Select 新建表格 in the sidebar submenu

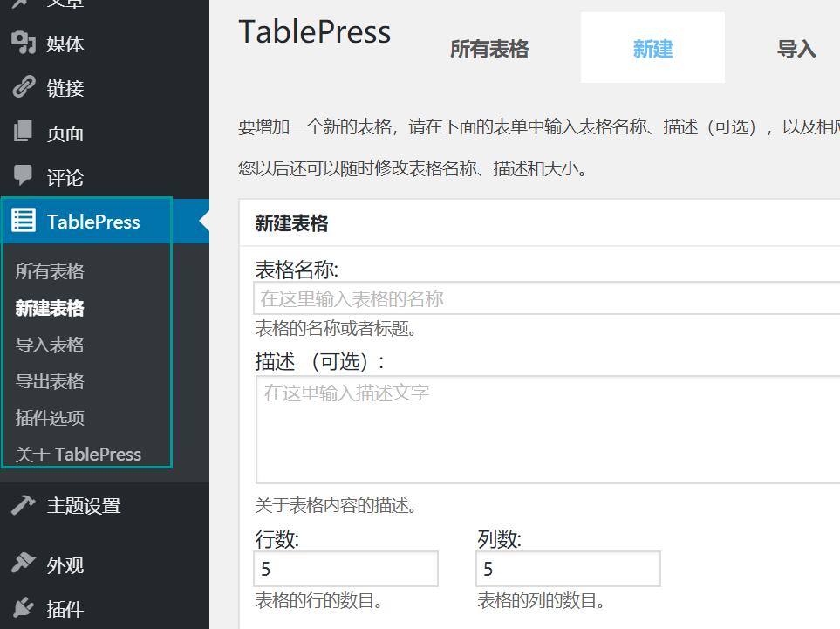point(50,308)
